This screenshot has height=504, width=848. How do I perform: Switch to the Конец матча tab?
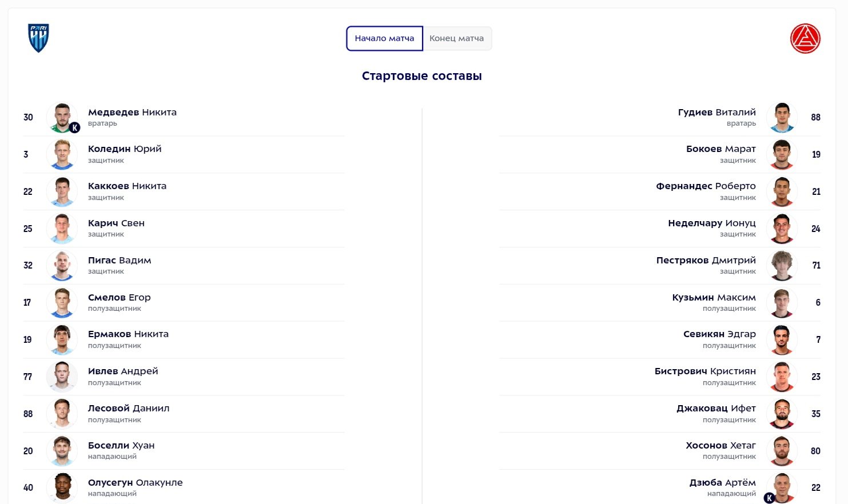pos(456,38)
